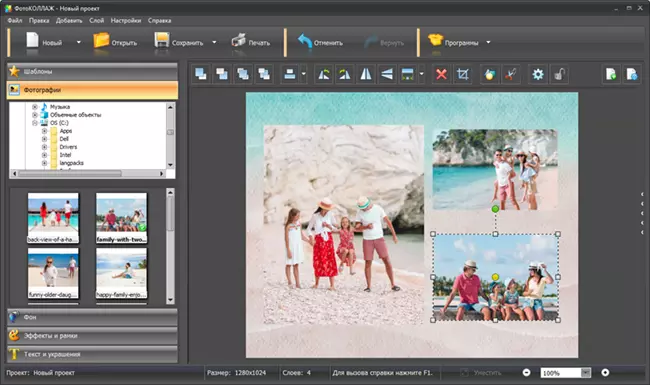Image resolution: width=650 pixels, height=385 pixels.
Task: Open the align options dropdown arrow
Action: (x=303, y=74)
